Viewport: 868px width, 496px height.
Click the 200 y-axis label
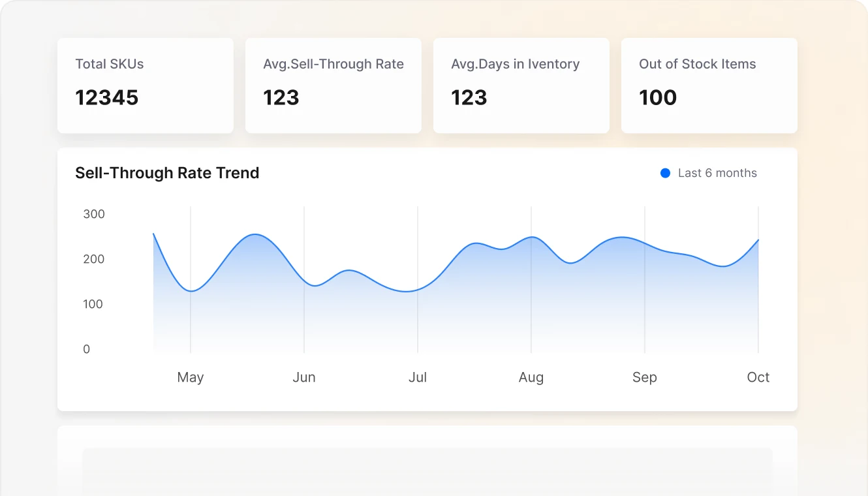tap(94, 259)
